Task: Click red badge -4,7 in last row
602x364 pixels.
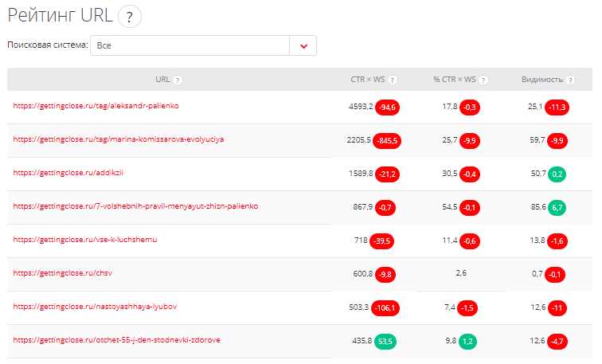Action: point(557,342)
